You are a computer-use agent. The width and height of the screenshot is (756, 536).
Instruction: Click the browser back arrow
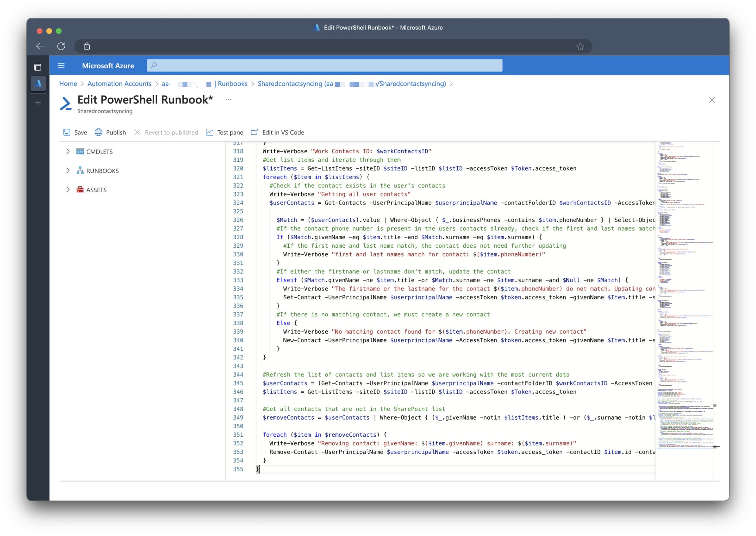pyautogui.click(x=40, y=46)
